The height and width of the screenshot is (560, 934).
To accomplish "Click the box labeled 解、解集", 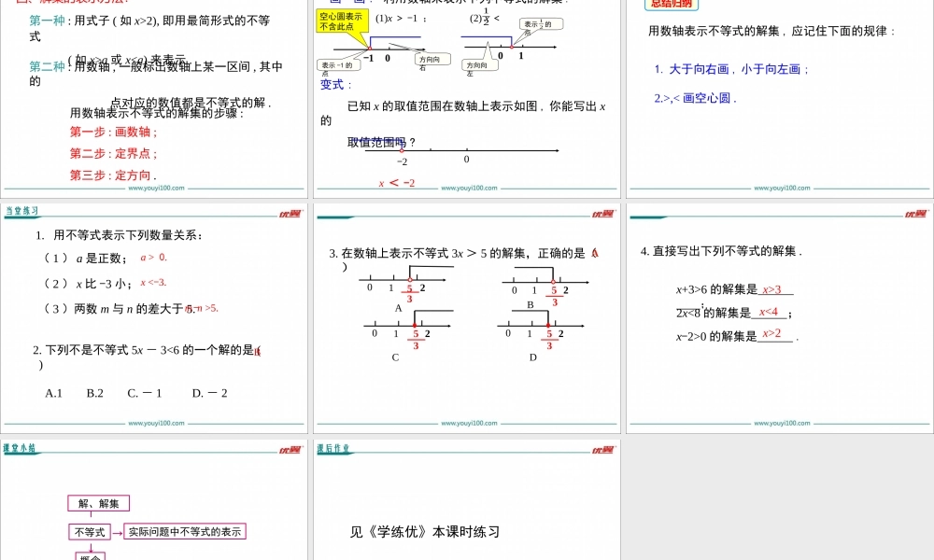I will 98,503.
